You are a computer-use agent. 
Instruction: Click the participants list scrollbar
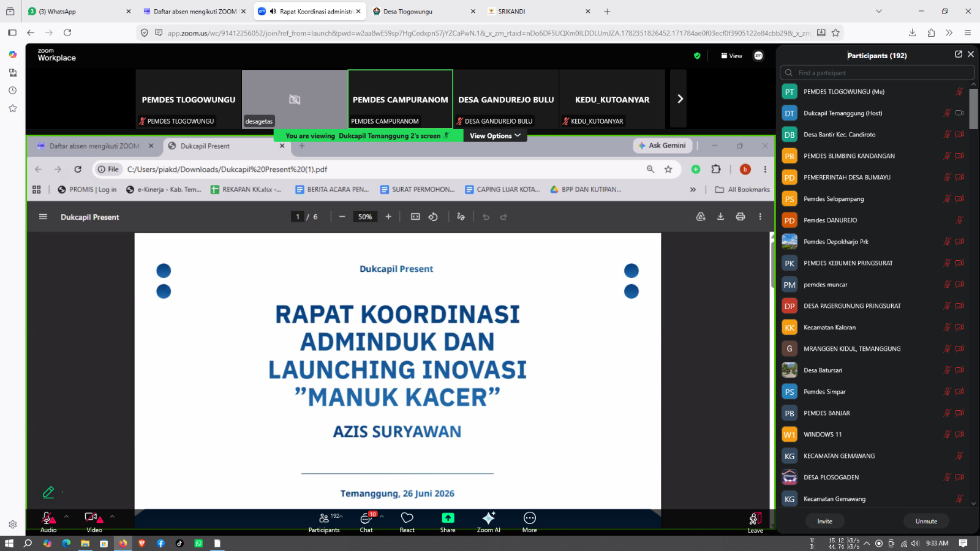tap(973, 108)
